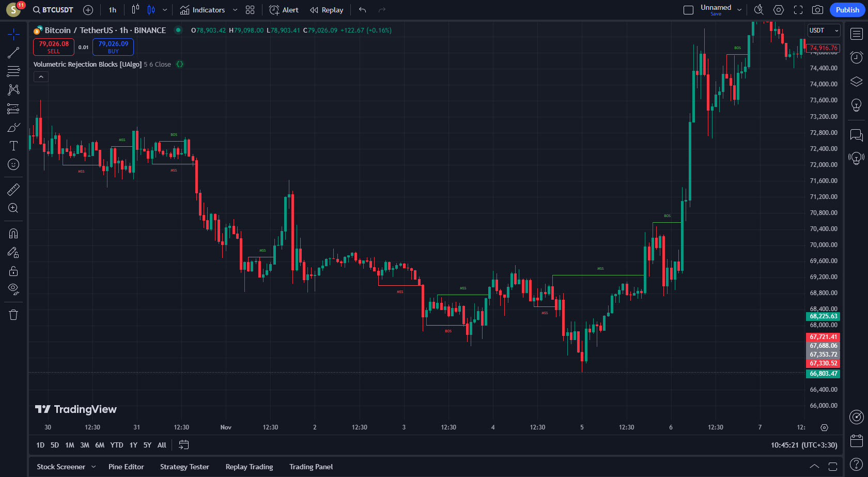
Task: Redo the chart action
Action: point(382,10)
